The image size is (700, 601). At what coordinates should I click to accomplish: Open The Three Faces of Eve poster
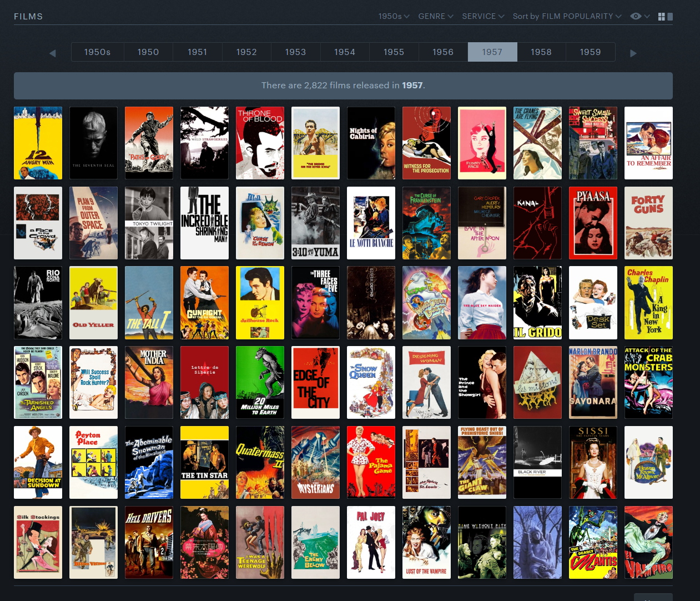(x=315, y=303)
